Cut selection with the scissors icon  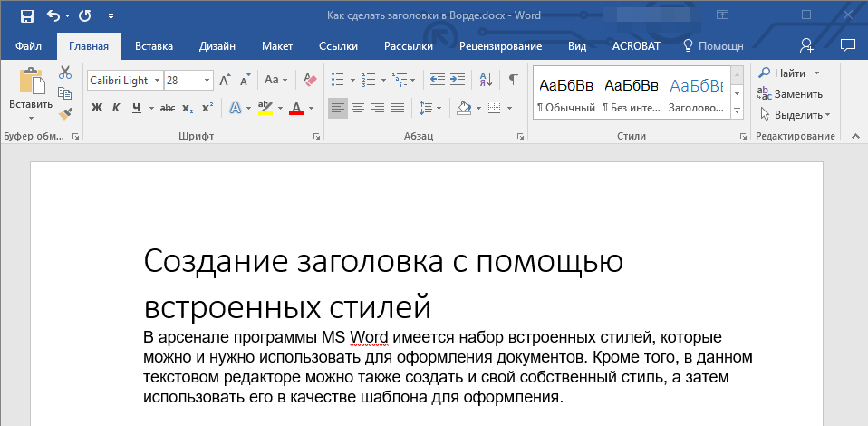coord(65,73)
